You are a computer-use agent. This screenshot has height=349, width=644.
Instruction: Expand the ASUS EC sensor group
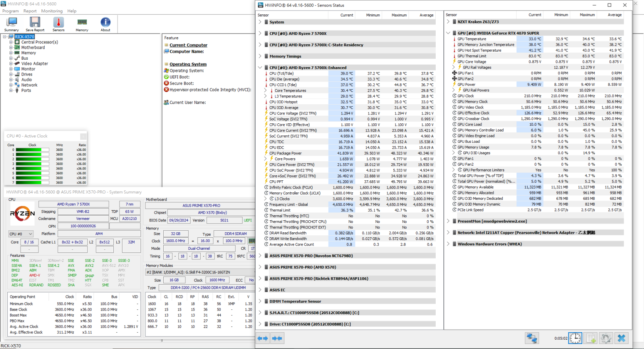point(260,290)
